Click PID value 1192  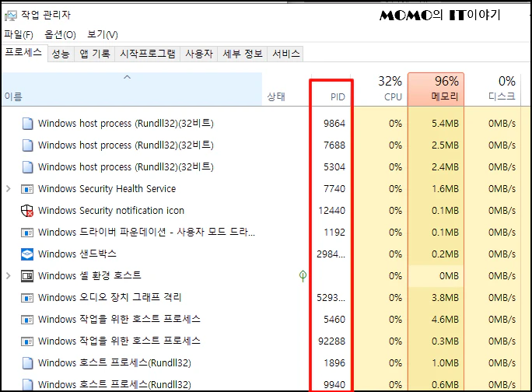pos(334,232)
